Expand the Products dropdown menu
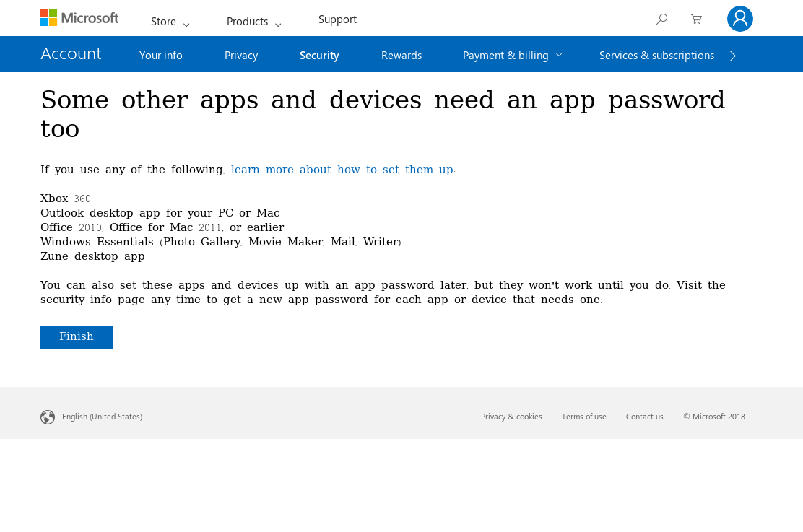Screen dimensions: 803x532 (253, 22)
